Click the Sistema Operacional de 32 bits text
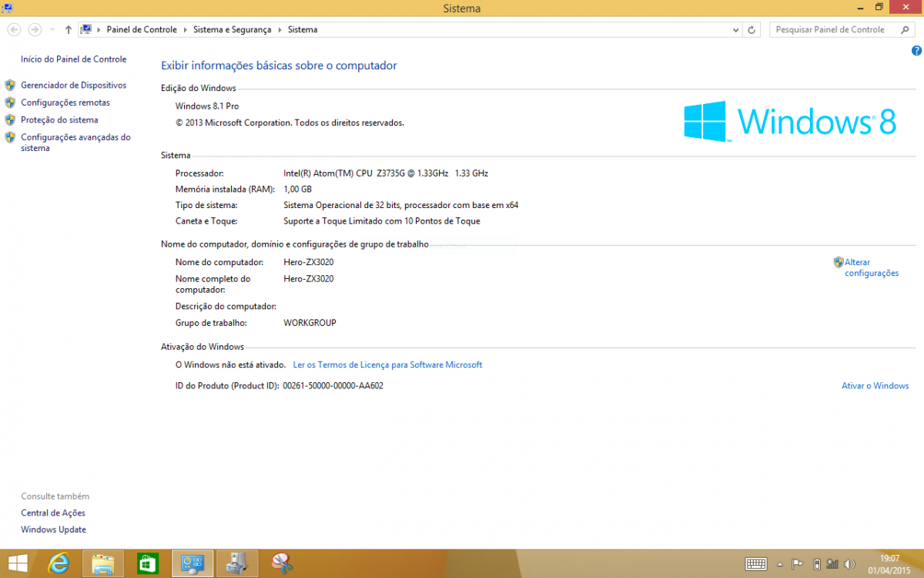This screenshot has height=578, width=924. point(400,205)
